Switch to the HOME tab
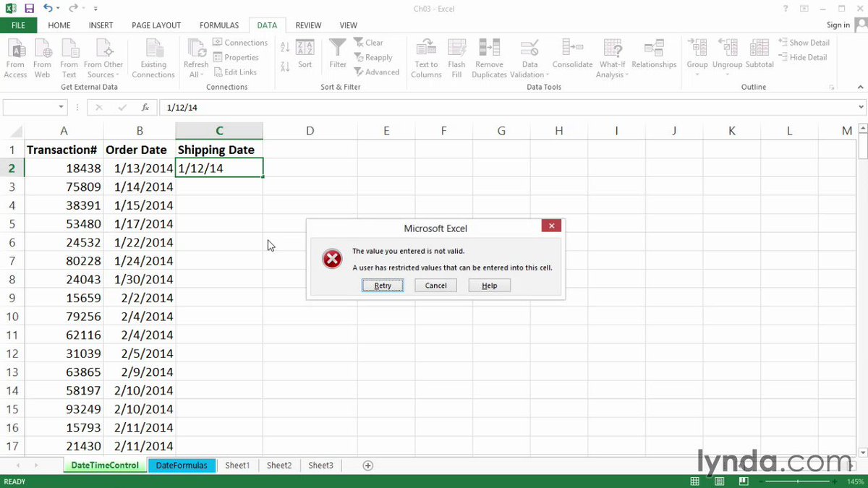This screenshot has width=868, height=488. pyautogui.click(x=59, y=25)
